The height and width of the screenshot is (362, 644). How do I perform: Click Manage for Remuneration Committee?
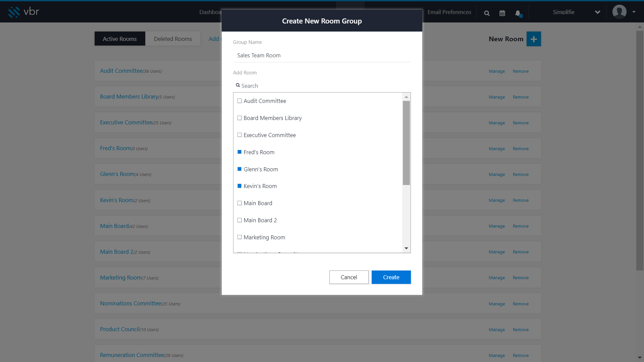pos(497,356)
